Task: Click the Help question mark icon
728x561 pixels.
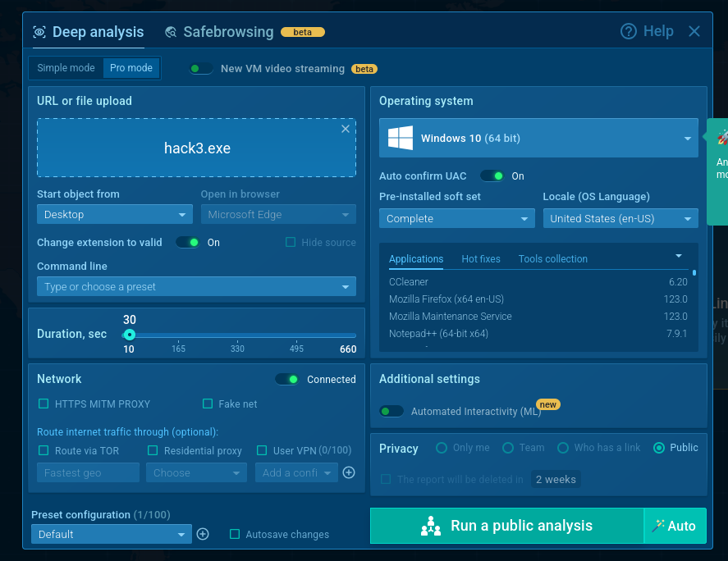Action: pos(628,31)
